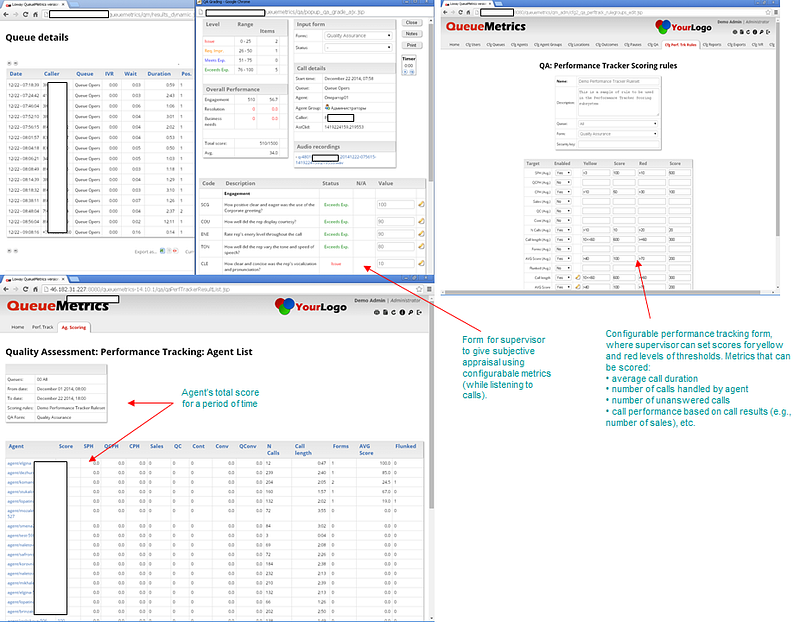This screenshot has height=622, width=800.
Task: Click the edit pencil in the ENE row
Action: tap(421, 234)
